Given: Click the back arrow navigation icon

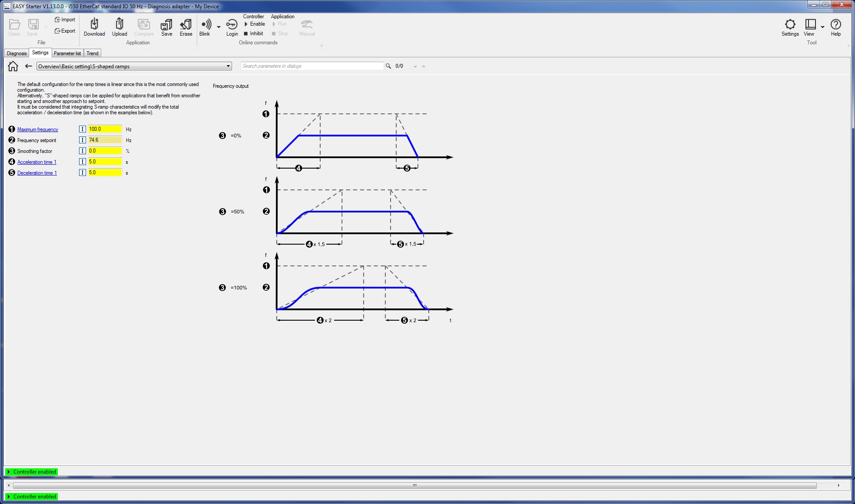Looking at the screenshot, I should (29, 66).
